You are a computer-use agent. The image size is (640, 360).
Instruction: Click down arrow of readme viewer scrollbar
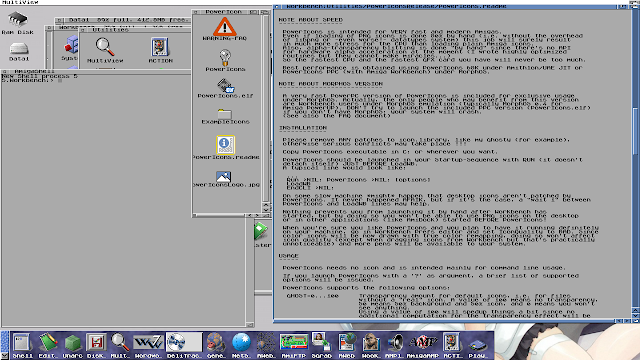635,316
